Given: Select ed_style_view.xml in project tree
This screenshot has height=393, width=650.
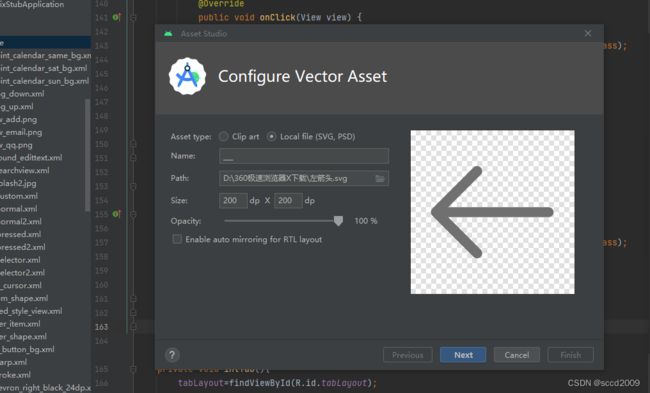Looking at the screenshot, I should (31, 311).
